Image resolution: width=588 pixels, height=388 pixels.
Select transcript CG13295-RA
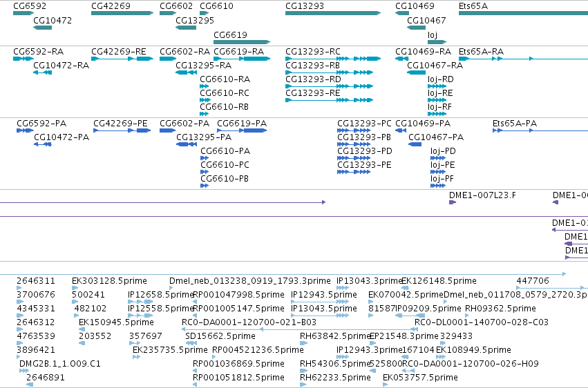point(204,65)
